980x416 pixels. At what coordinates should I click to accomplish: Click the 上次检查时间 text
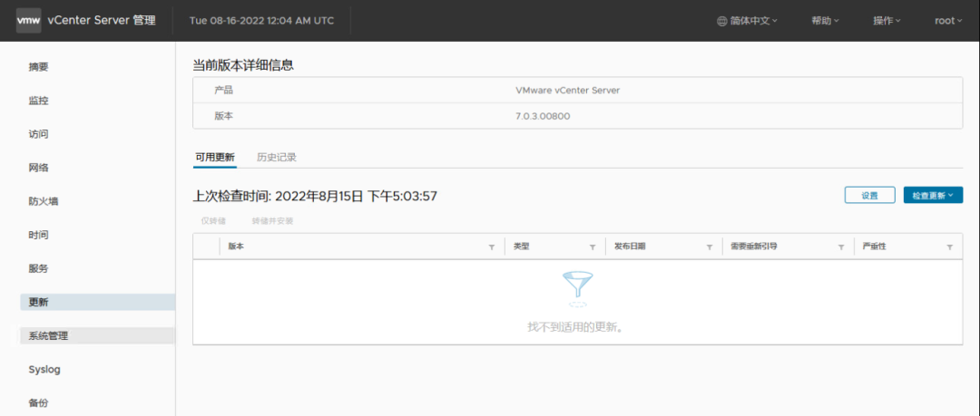pyautogui.click(x=315, y=196)
